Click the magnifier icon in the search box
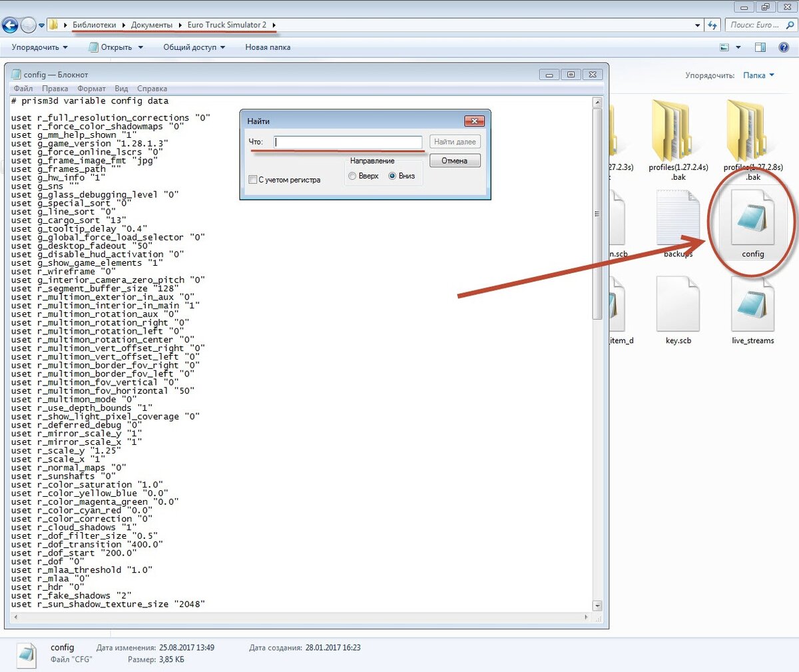Viewport: 799px width, 672px height. (790, 25)
